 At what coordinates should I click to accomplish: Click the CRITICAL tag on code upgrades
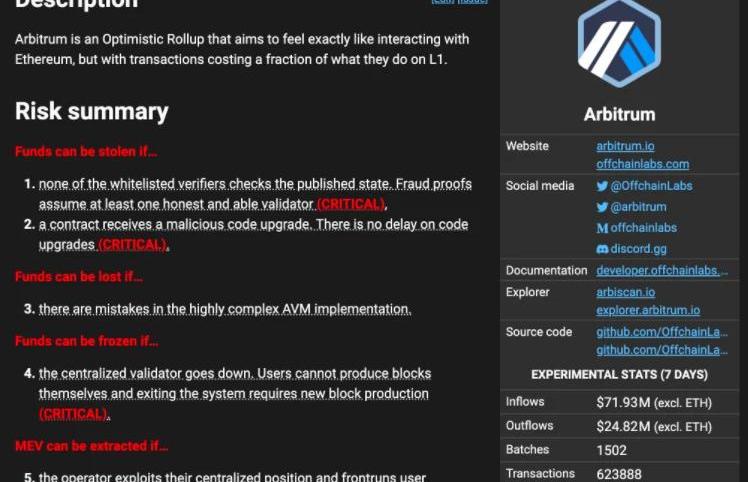[132, 245]
